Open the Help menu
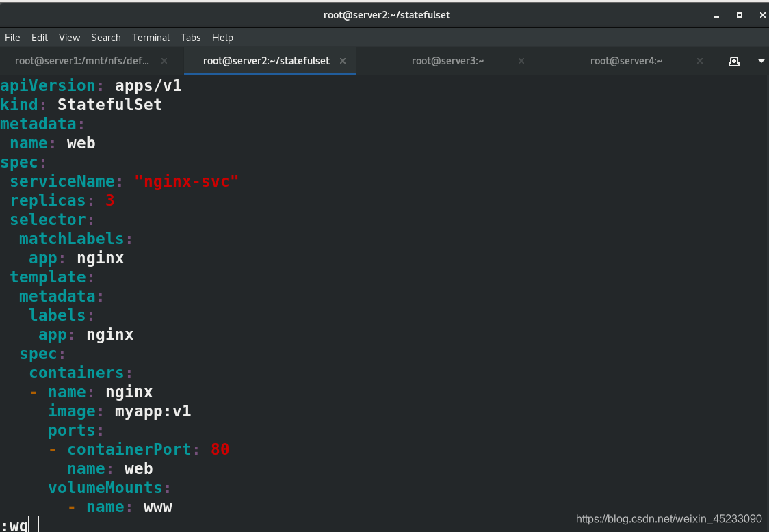The width and height of the screenshot is (769, 532). (x=222, y=37)
